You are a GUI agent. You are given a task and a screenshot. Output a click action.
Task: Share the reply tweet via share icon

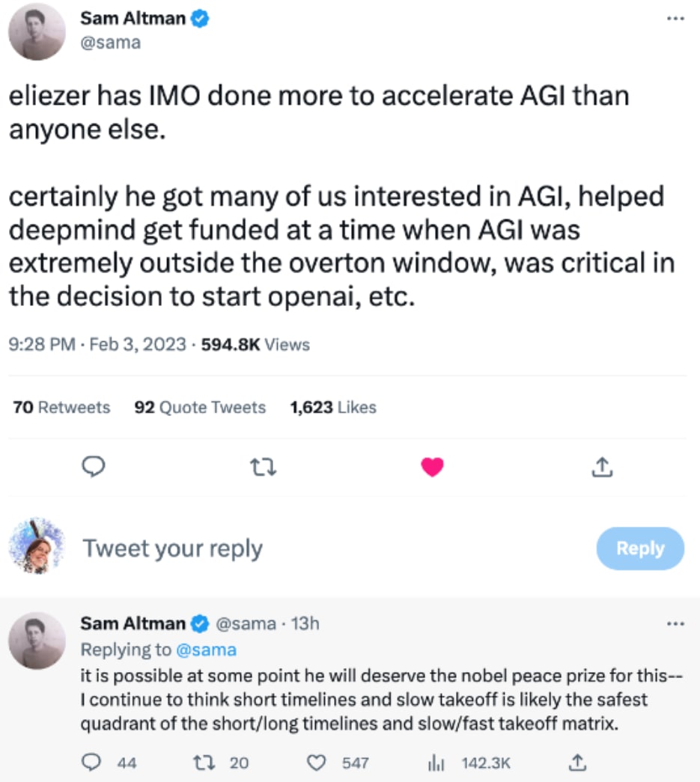(x=576, y=763)
